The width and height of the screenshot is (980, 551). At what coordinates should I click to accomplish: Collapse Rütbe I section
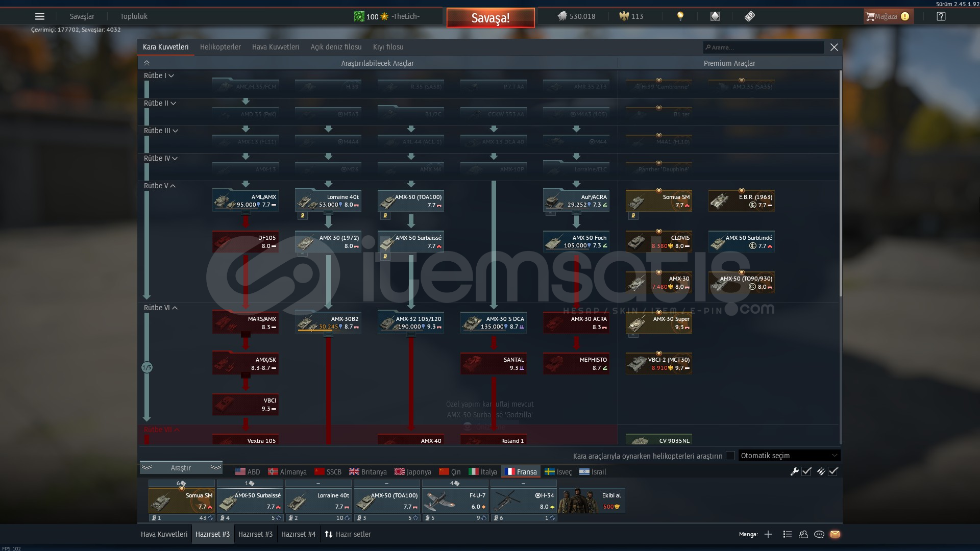pyautogui.click(x=159, y=76)
